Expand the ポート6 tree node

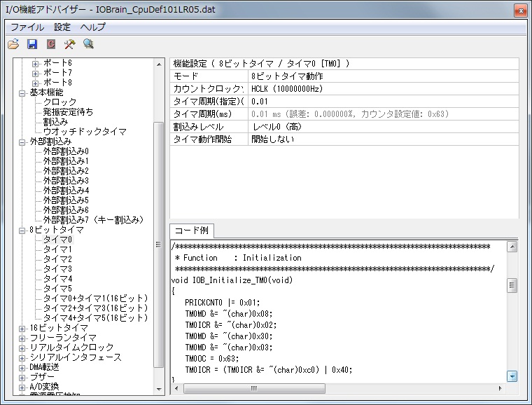[35, 64]
